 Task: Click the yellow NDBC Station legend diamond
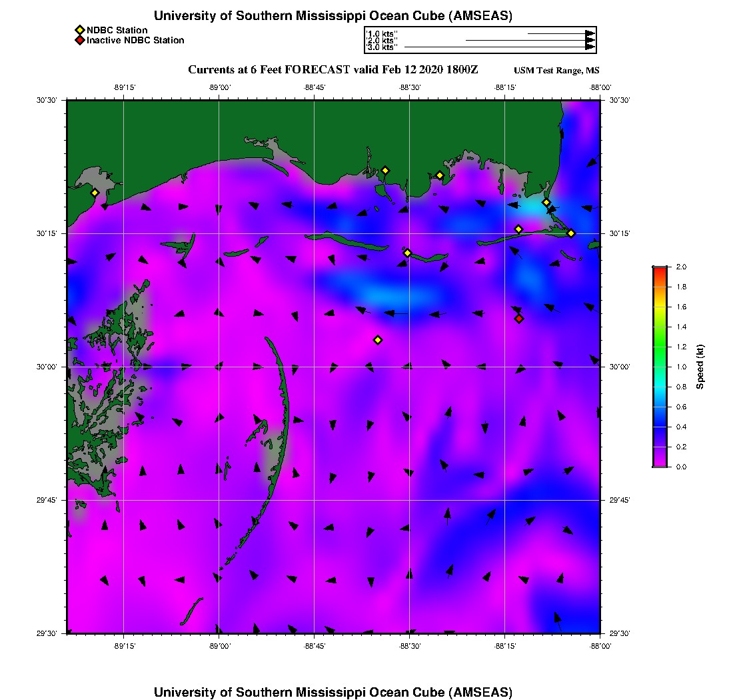79,30
